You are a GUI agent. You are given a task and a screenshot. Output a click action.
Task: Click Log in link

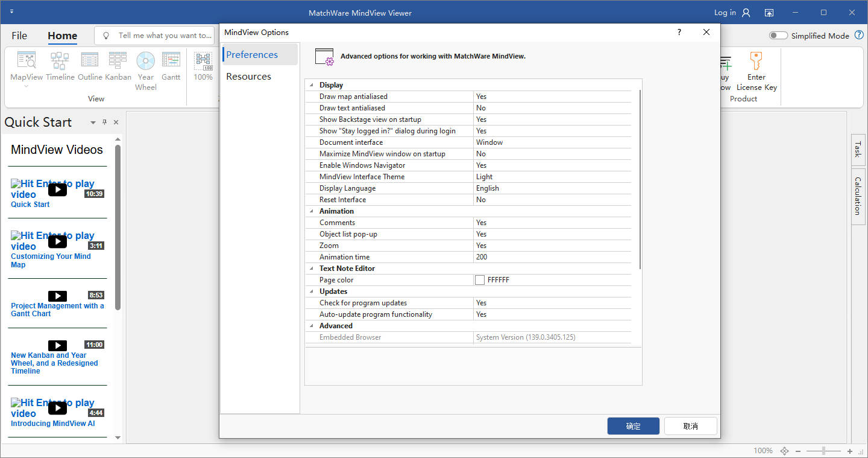[x=725, y=13]
